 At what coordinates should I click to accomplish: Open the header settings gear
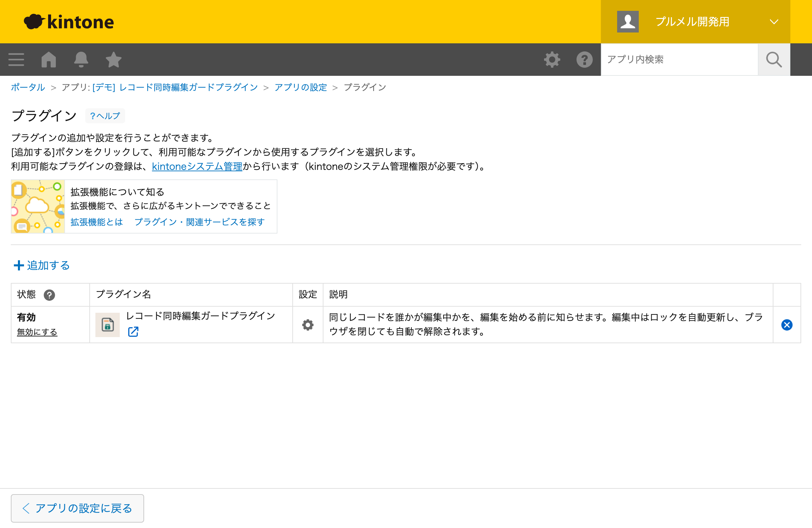pos(552,59)
